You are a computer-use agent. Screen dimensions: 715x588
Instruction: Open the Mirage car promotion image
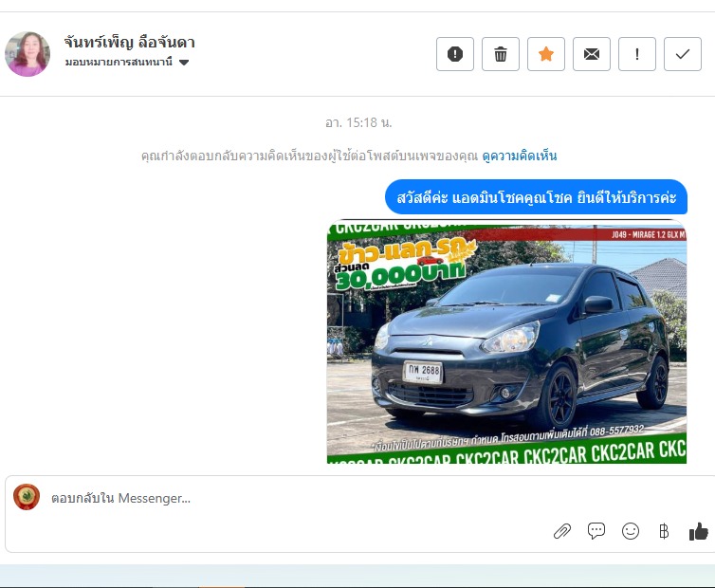point(506,342)
